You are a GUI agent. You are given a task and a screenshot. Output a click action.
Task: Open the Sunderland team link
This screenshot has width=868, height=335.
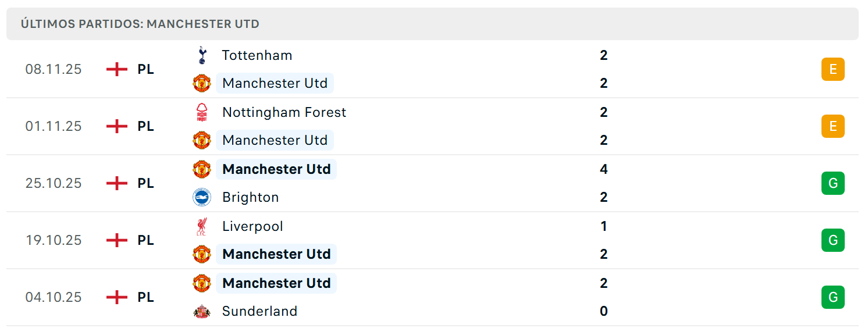tap(259, 311)
